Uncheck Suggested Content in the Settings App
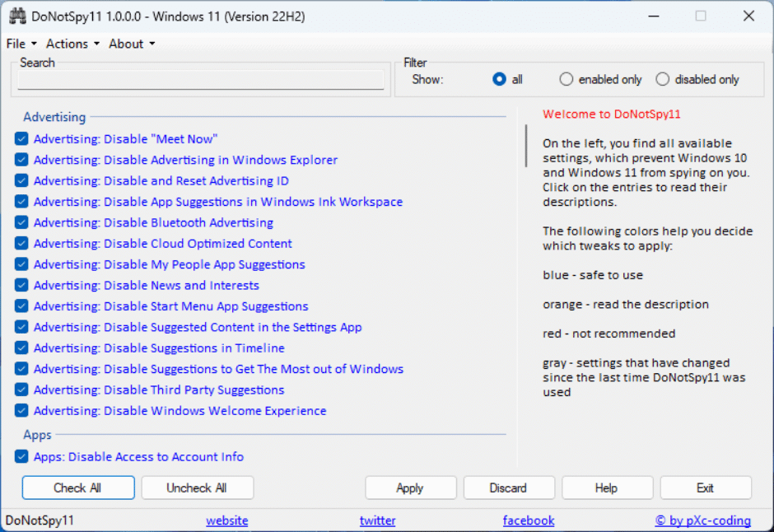Viewport: 774px width, 532px height. 21,327
